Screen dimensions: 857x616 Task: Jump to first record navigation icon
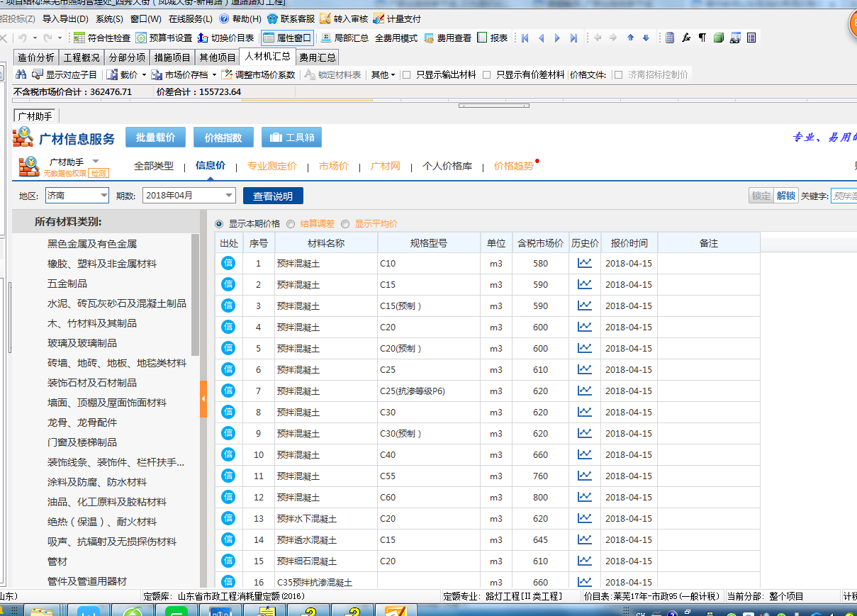click(525, 38)
